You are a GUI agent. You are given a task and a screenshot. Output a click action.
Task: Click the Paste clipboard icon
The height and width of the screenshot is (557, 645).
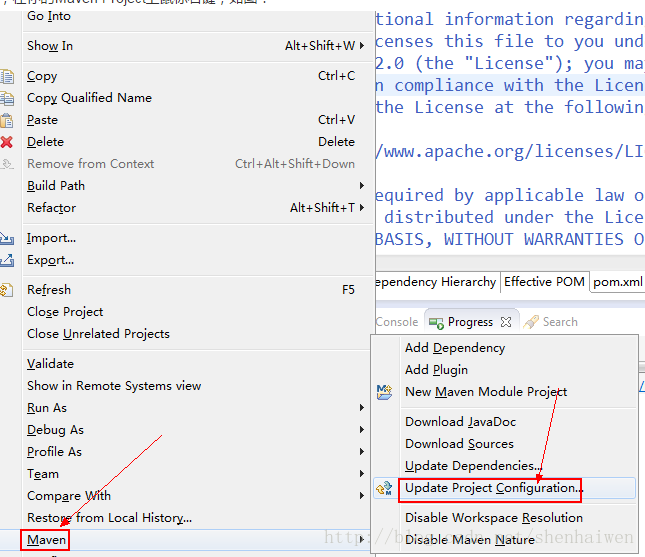pyautogui.click(x=7, y=121)
